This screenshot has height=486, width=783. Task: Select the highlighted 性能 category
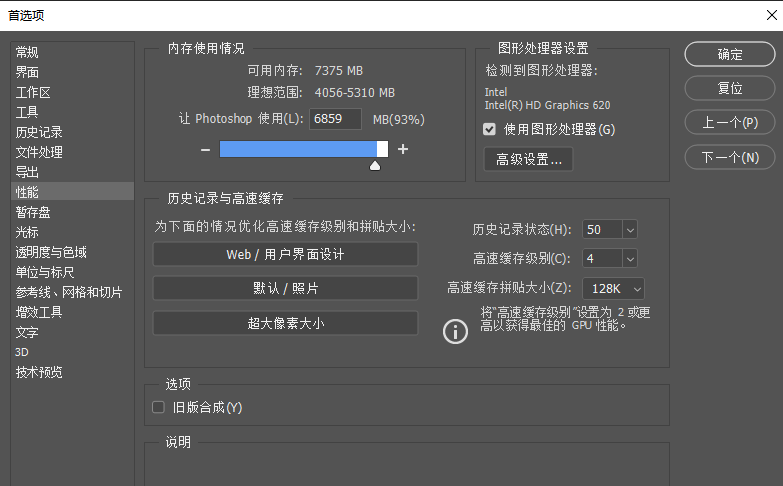72,192
